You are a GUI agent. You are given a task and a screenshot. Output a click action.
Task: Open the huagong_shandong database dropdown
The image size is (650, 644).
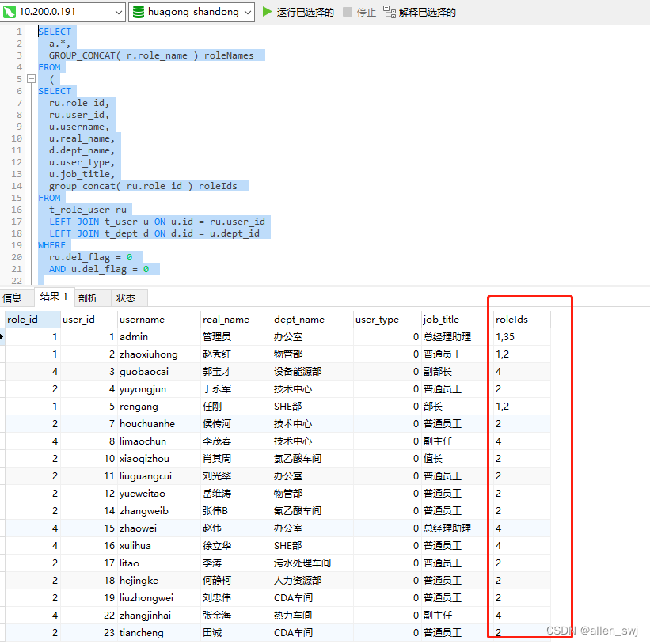point(248,12)
